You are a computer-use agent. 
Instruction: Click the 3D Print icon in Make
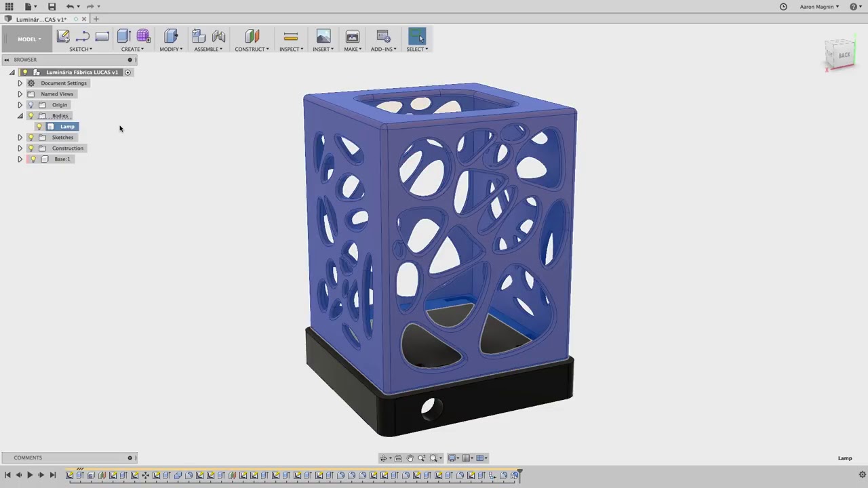(x=352, y=37)
